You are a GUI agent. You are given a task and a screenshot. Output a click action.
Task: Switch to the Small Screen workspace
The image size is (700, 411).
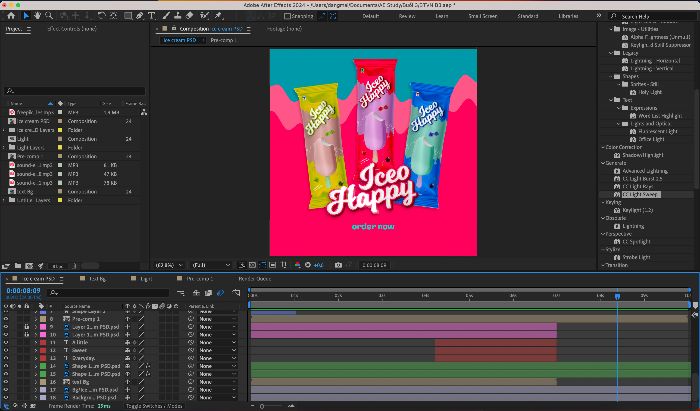[483, 16]
